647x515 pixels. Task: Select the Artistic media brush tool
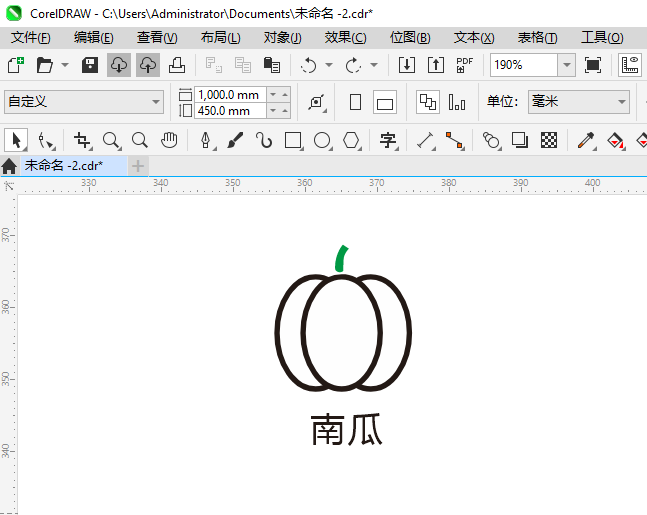point(235,140)
